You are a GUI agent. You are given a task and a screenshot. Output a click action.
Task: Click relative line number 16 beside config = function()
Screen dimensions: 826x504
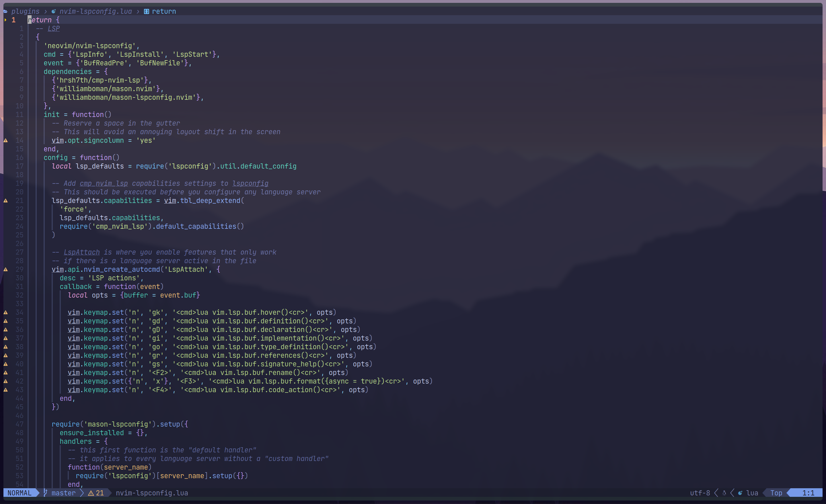click(20, 157)
